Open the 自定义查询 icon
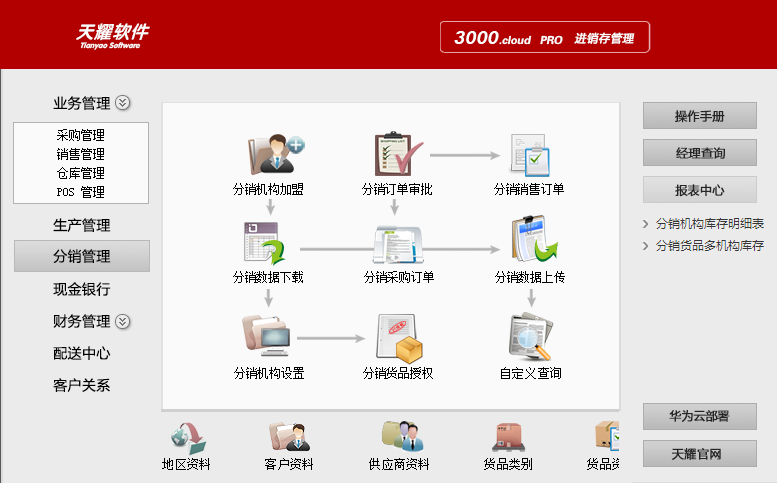This screenshot has width=777, height=483. tap(529, 338)
